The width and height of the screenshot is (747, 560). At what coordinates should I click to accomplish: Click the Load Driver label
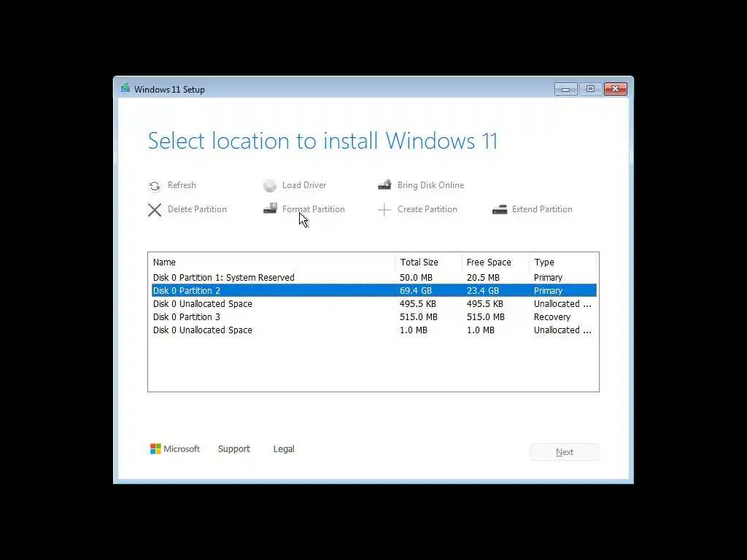pos(304,185)
